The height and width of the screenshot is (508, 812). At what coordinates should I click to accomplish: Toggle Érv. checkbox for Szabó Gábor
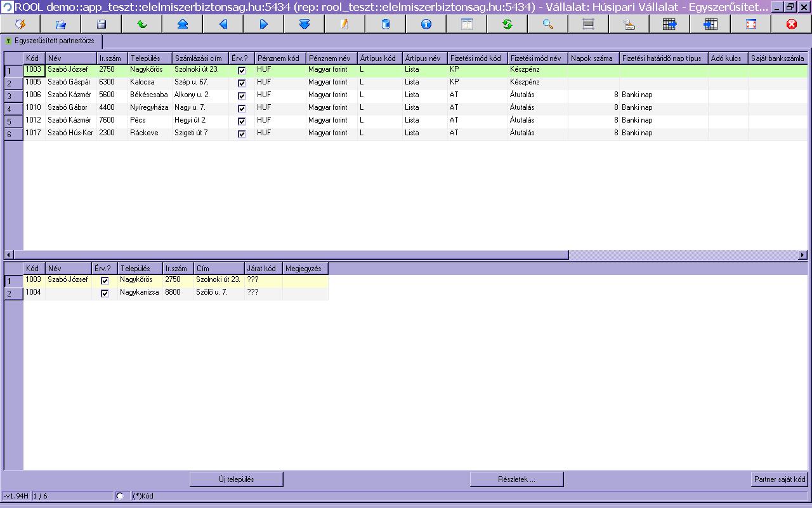[242, 109]
